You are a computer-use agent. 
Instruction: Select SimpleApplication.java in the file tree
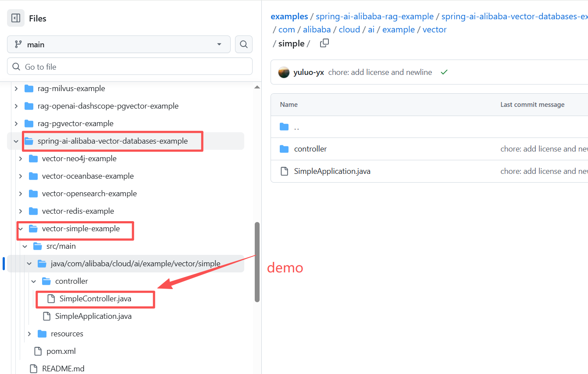click(93, 316)
